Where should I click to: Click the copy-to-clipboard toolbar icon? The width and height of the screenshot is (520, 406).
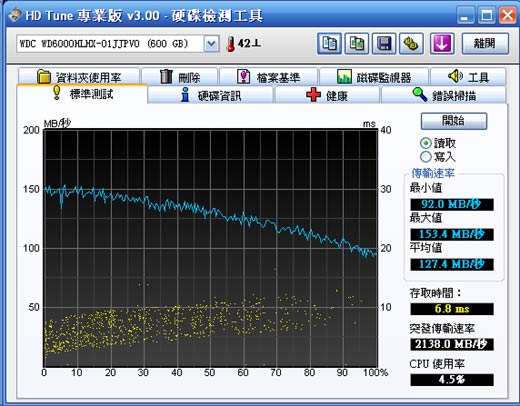pyautogui.click(x=329, y=43)
